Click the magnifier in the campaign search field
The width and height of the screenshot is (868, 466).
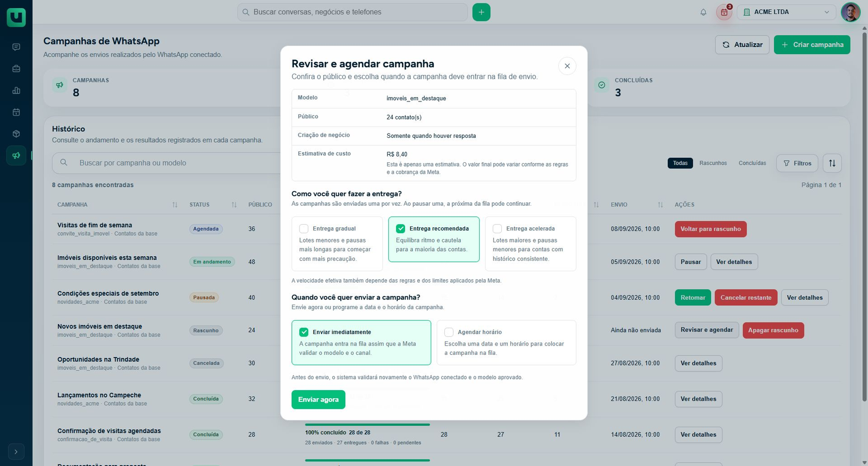[64, 163]
